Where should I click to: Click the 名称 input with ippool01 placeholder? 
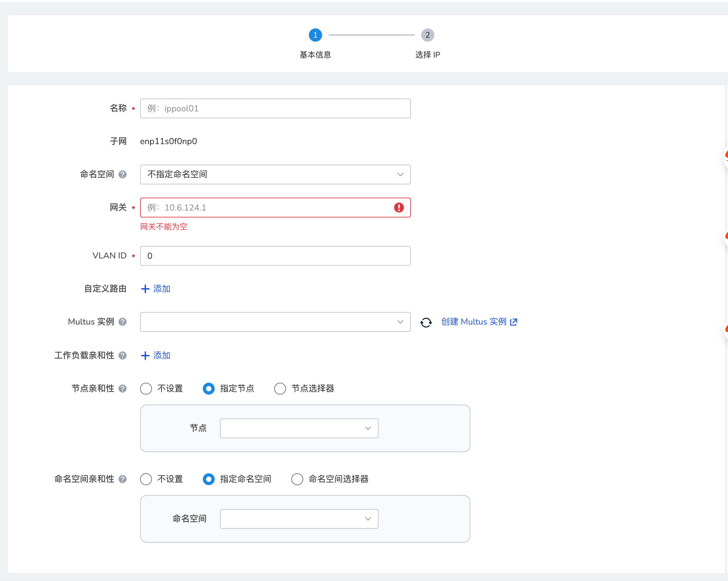pyautogui.click(x=275, y=108)
